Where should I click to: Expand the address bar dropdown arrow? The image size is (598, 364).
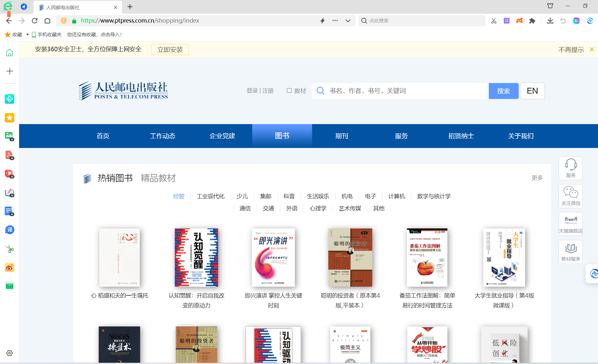[x=348, y=21]
